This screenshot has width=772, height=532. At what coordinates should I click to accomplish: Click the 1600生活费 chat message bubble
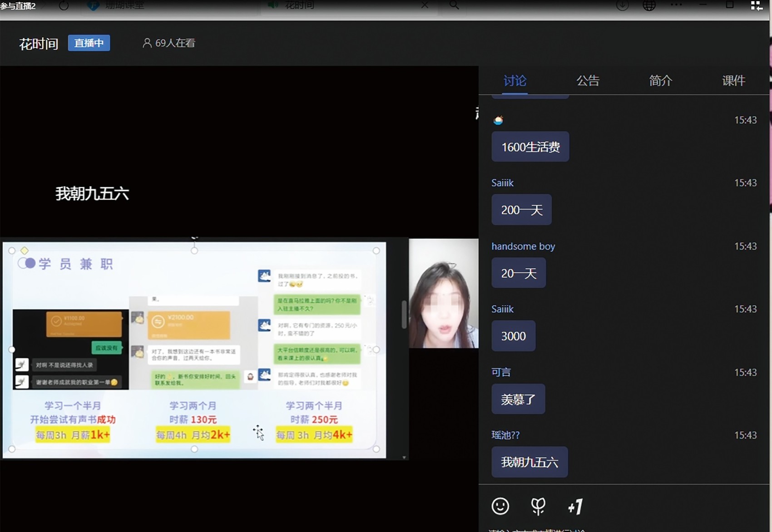click(x=530, y=147)
